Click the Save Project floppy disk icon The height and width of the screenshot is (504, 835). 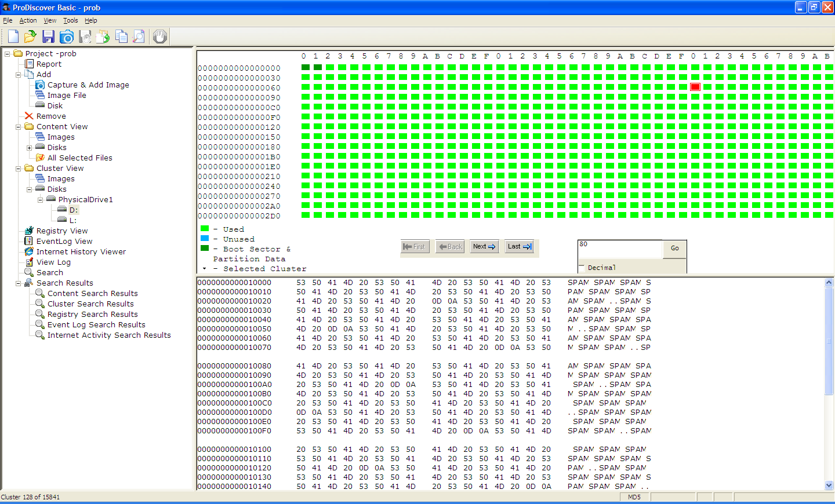coord(48,36)
